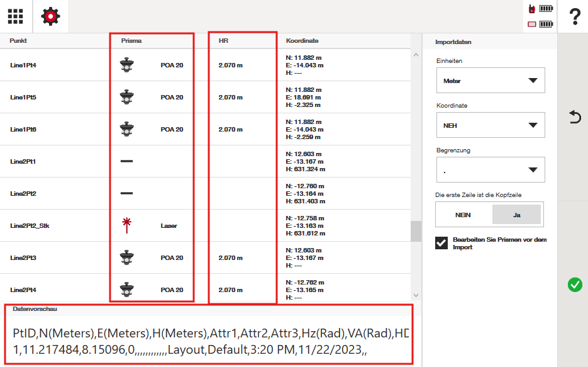Confirm import with green checkmark

(574, 285)
